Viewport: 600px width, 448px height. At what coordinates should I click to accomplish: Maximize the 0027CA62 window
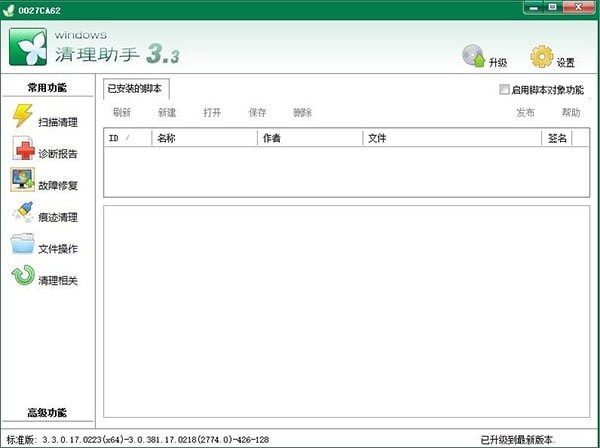coord(552,8)
